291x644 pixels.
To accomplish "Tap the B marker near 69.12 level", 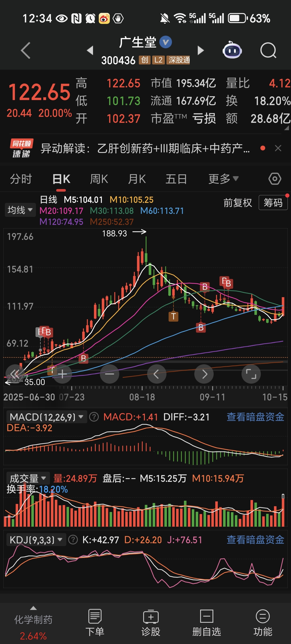I will point(83,358).
